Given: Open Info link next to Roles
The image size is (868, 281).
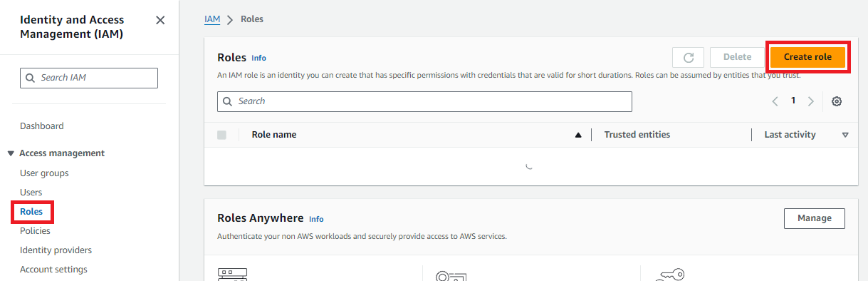Looking at the screenshot, I should click(258, 58).
